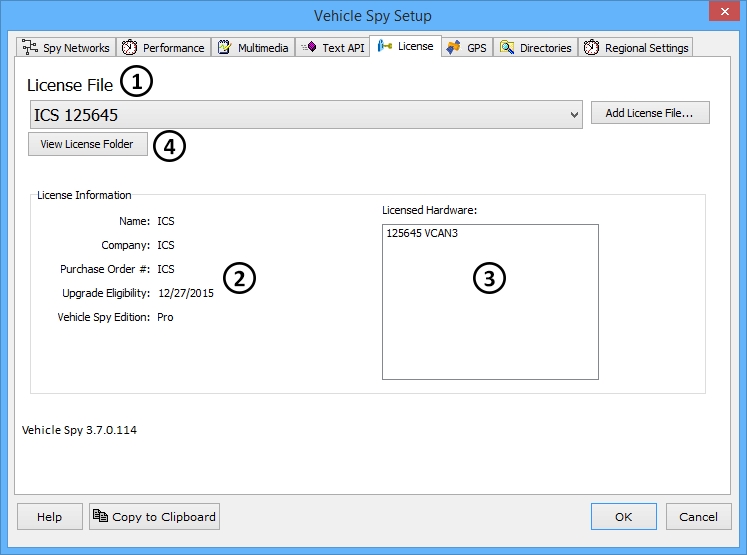Image resolution: width=747 pixels, height=555 pixels.
Task: Open the ICS 125645 license file combo box
Action: pos(300,115)
